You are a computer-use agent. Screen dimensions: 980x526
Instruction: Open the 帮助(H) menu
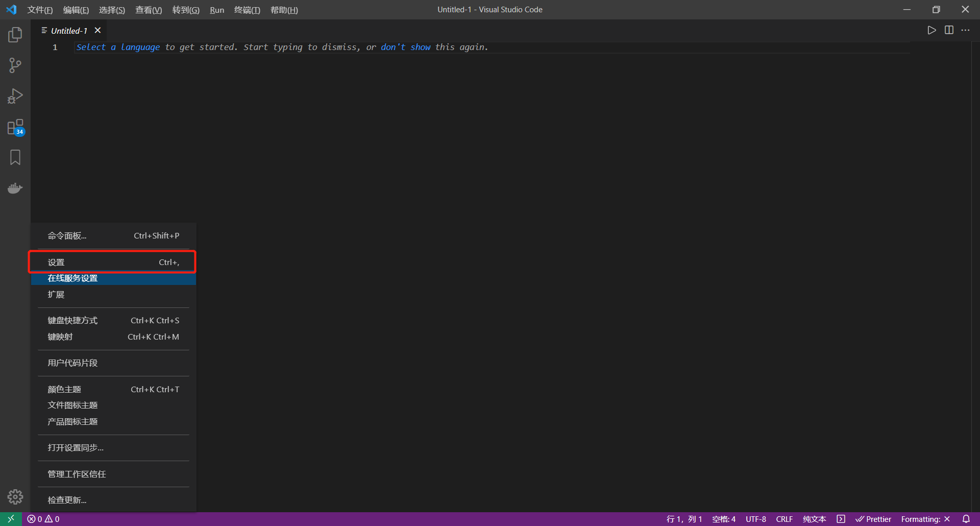point(284,10)
